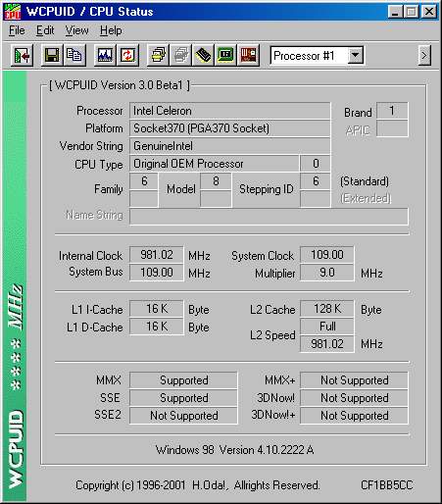
Task: Click the grayed-out stacked windows icon
Action: pos(180,55)
